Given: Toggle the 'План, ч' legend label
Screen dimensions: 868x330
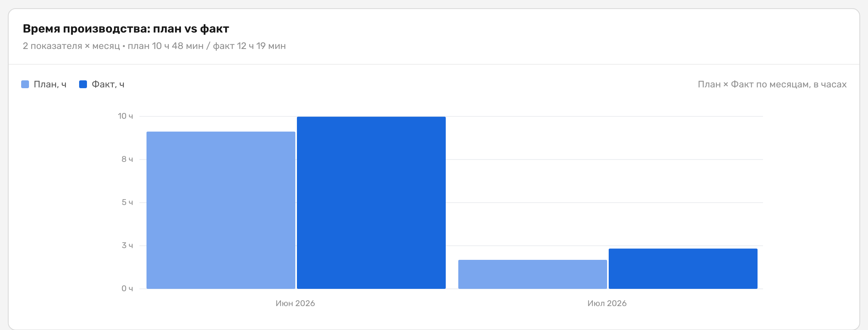Looking at the screenshot, I should [50, 84].
